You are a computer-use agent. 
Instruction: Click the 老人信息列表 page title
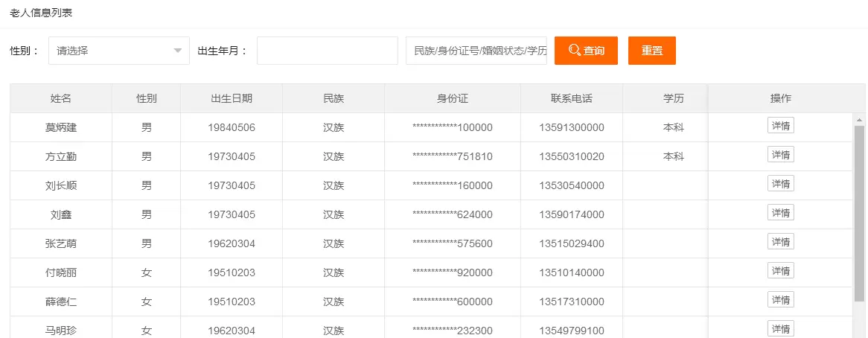(x=41, y=13)
